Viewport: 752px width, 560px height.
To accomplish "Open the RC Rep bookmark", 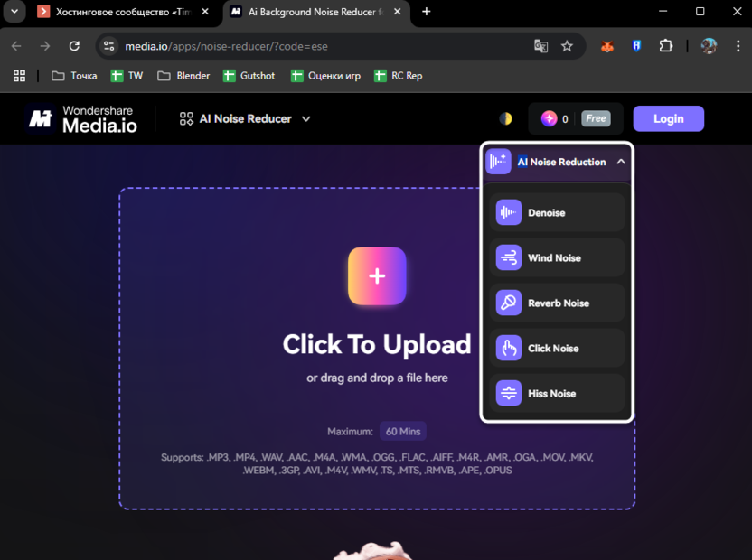I will 399,76.
